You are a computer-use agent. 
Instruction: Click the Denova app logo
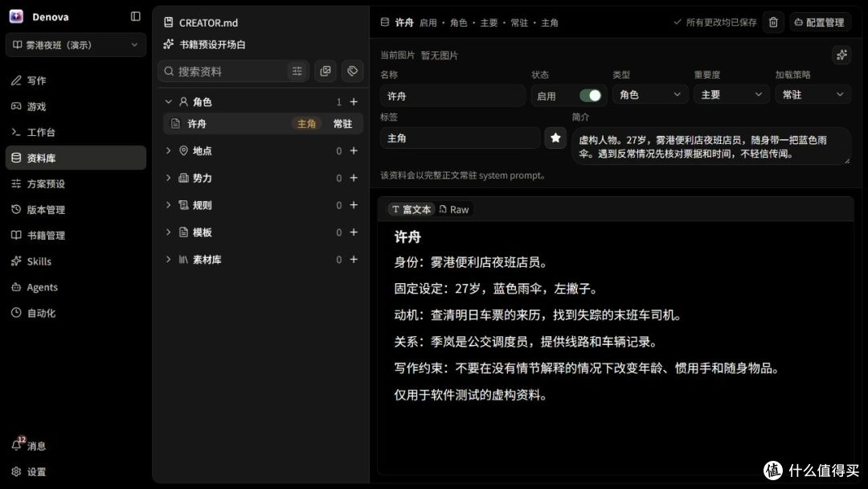[x=17, y=17]
